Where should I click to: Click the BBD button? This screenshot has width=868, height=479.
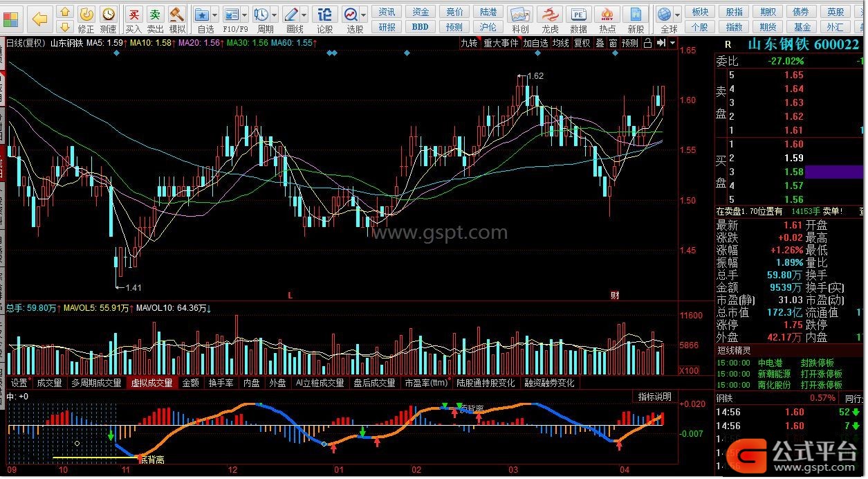421,27
